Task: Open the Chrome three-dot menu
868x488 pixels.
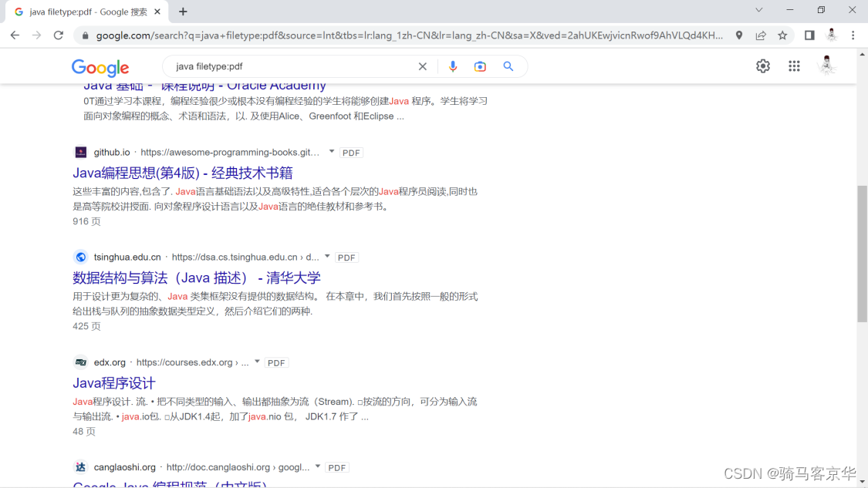Action: coord(853,35)
